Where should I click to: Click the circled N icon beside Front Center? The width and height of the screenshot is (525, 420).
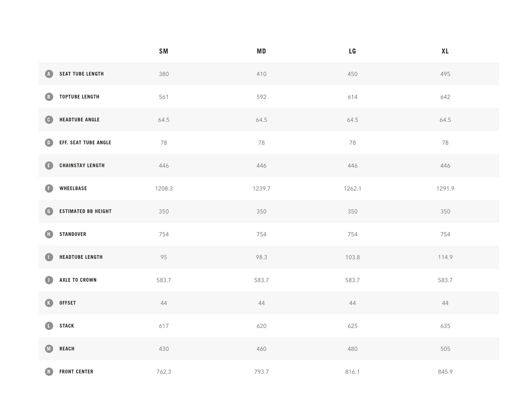(49, 371)
